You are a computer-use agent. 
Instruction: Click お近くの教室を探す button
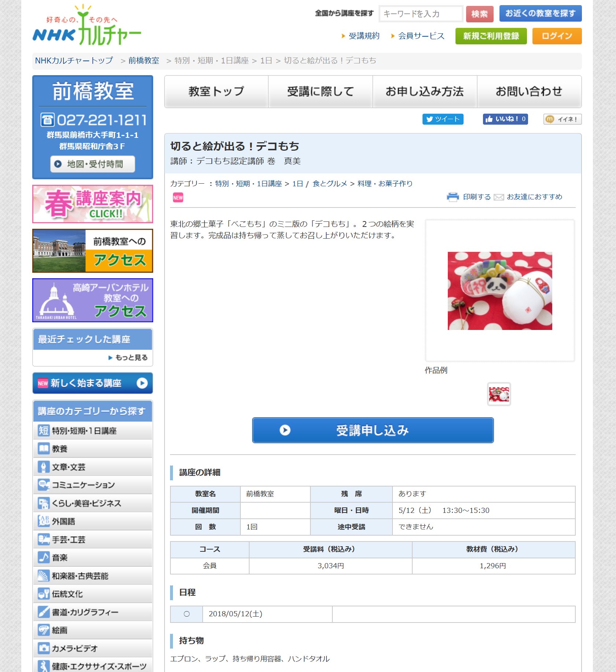coord(541,14)
